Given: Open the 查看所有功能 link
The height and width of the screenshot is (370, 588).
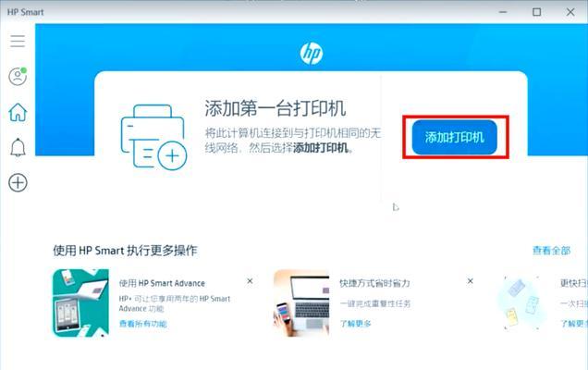Looking at the screenshot, I should [143, 324].
